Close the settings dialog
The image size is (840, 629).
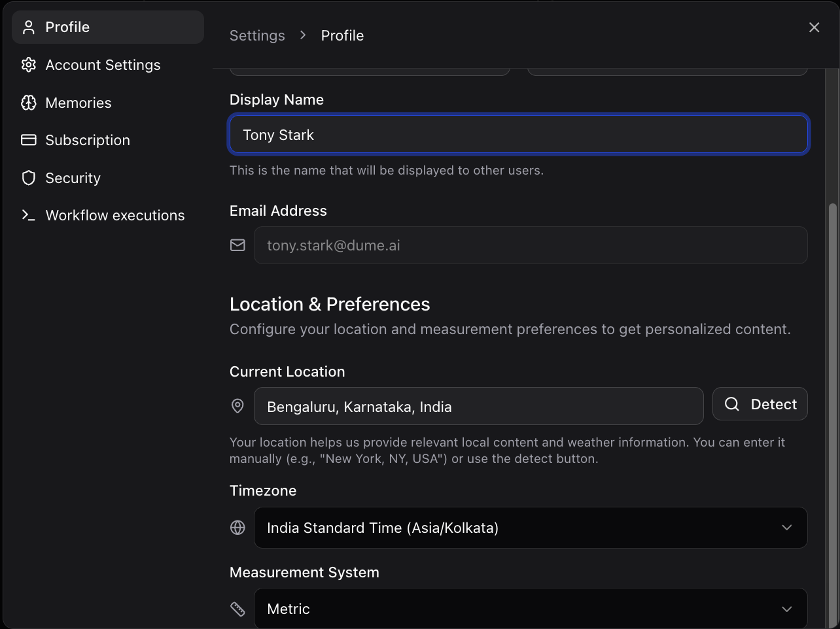click(814, 27)
